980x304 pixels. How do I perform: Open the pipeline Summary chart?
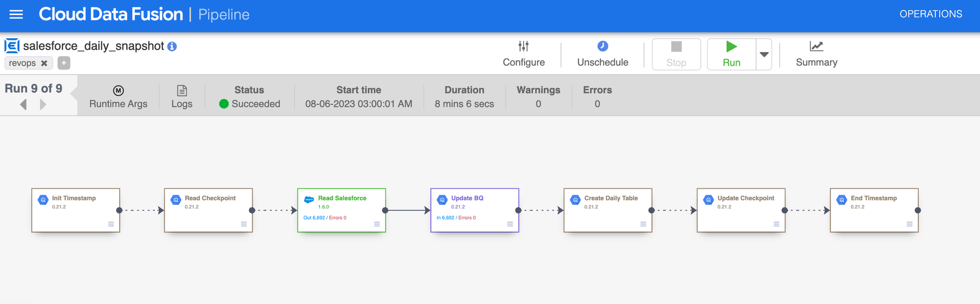click(816, 54)
